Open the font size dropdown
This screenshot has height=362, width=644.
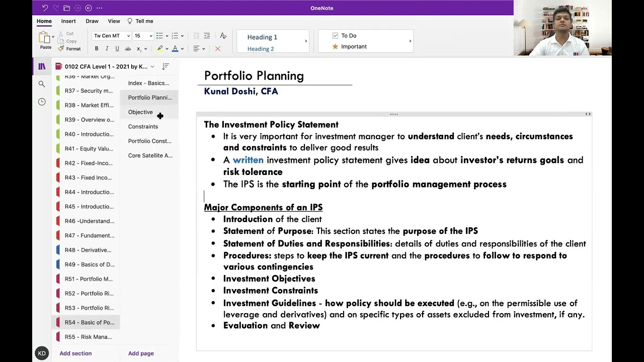pos(150,36)
